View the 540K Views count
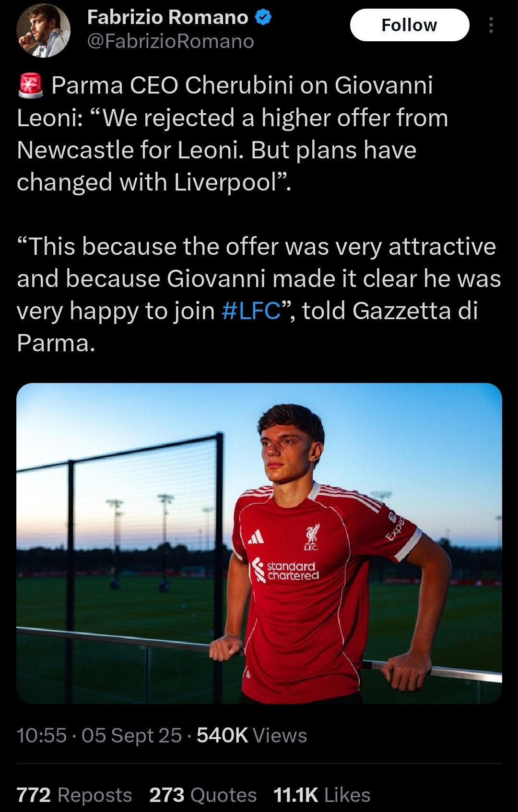The width and height of the screenshot is (518, 812). click(252, 735)
